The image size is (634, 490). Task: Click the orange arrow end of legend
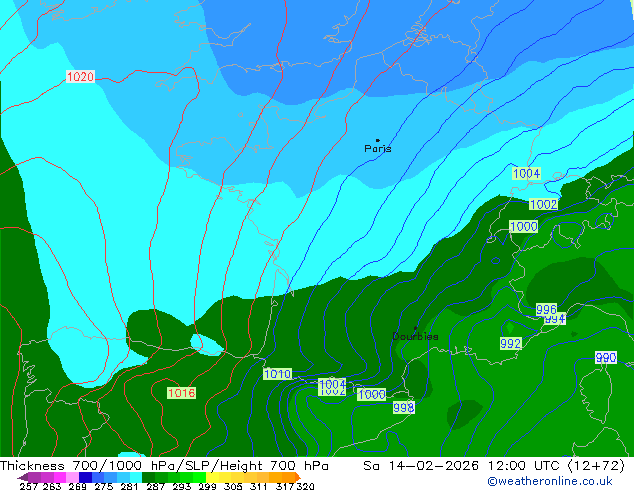[x=298, y=477]
